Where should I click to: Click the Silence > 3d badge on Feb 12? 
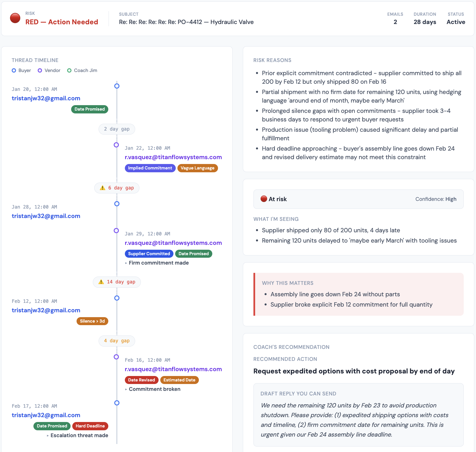(92, 321)
